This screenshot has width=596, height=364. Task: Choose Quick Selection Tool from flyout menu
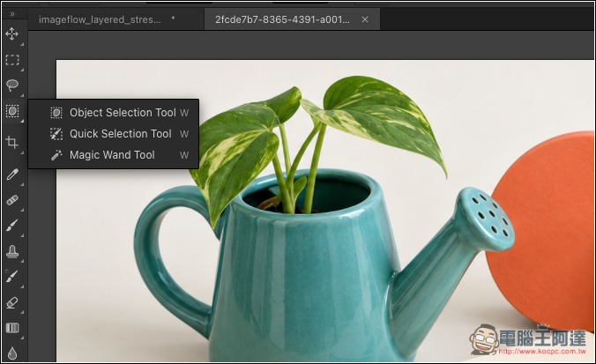coord(113,134)
